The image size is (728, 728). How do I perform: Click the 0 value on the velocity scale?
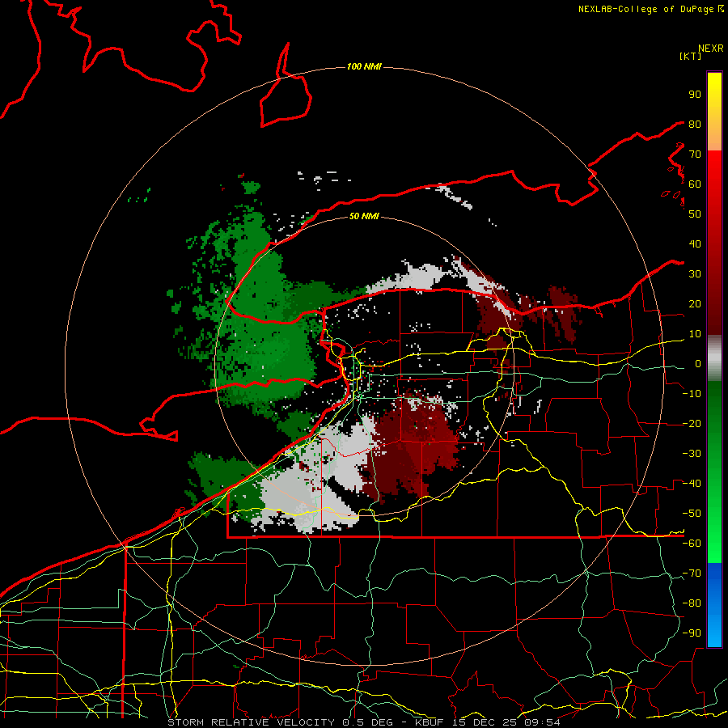(x=698, y=363)
